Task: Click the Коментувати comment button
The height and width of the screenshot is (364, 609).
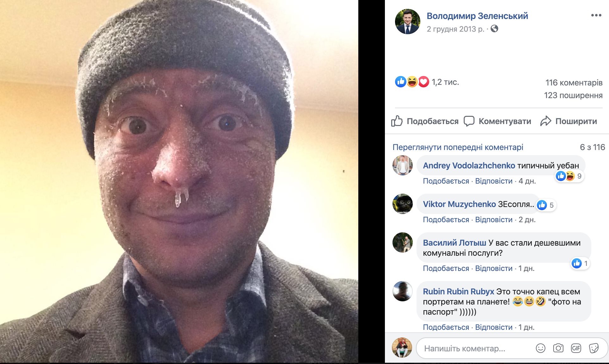Action: (498, 121)
